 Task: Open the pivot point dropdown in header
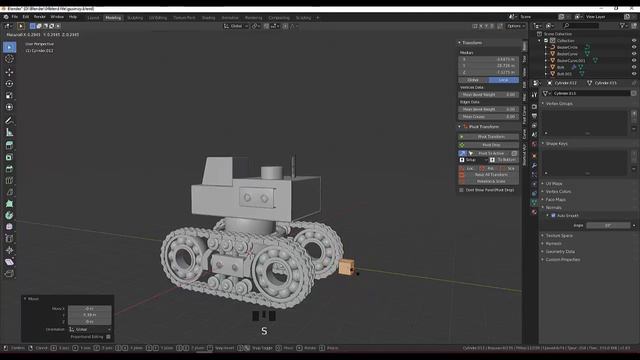(256, 26)
